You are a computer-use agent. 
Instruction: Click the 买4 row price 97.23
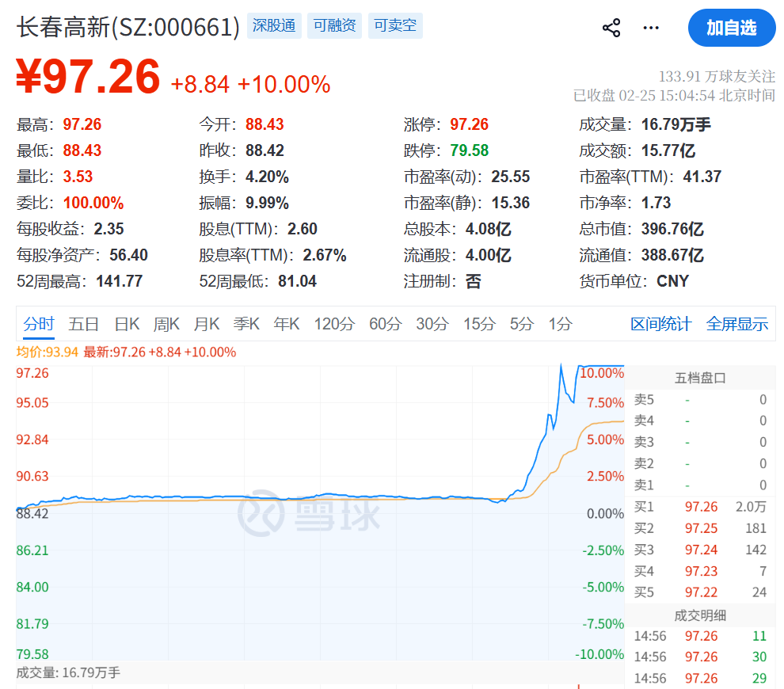click(x=701, y=571)
